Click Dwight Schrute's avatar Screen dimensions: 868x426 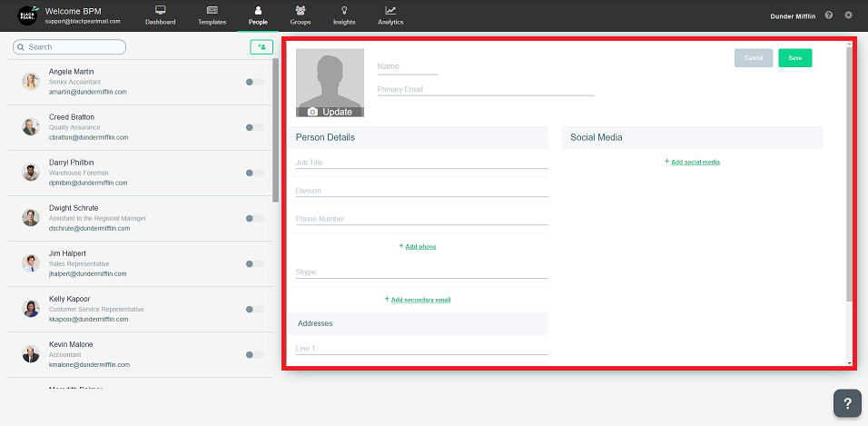pyautogui.click(x=31, y=218)
